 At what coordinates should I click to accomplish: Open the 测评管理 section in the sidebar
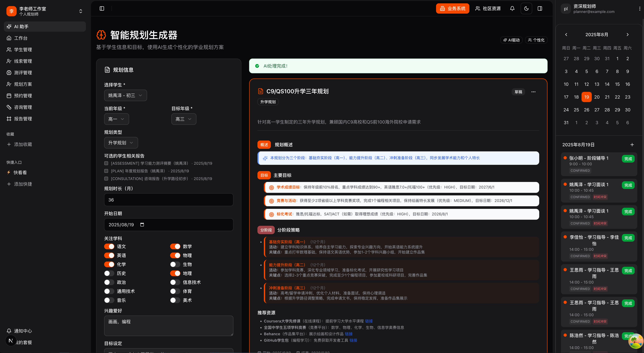tap(23, 72)
